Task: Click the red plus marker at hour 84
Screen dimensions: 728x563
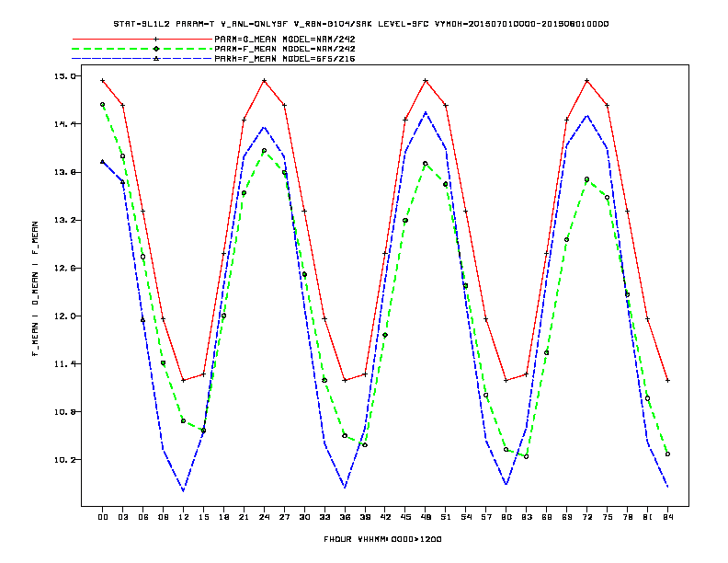Action: 667,381
